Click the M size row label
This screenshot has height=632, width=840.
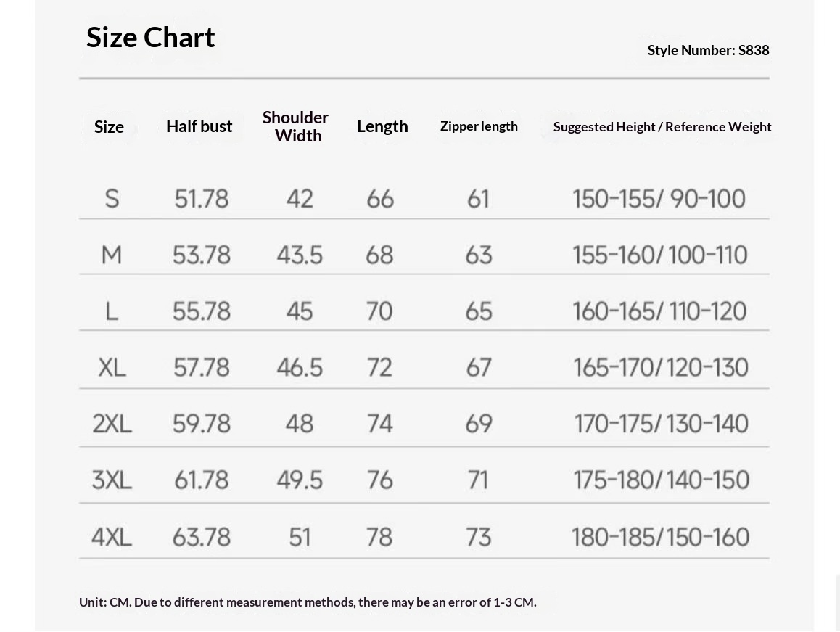(112, 255)
